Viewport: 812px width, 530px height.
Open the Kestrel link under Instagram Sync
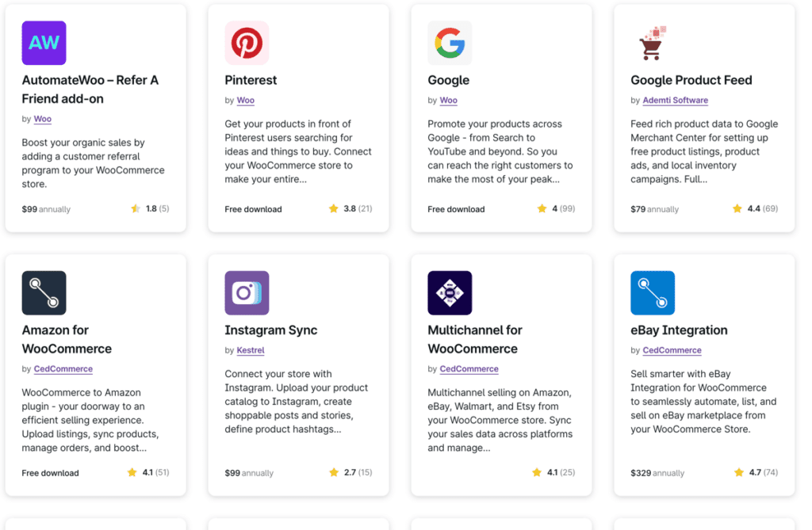click(250, 349)
